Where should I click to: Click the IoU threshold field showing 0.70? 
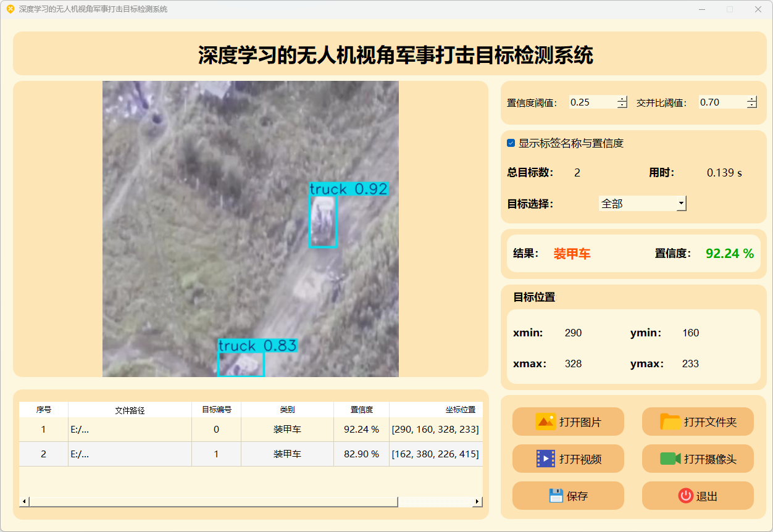721,102
